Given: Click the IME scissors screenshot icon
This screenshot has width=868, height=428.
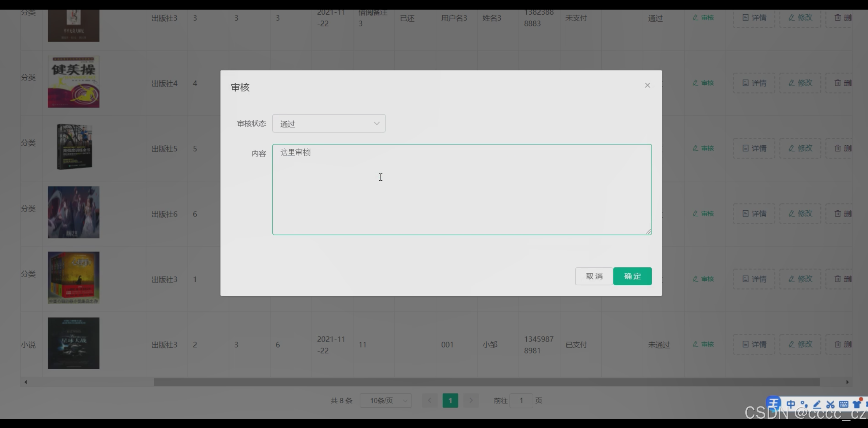Looking at the screenshot, I should click(x=830, y=404).
